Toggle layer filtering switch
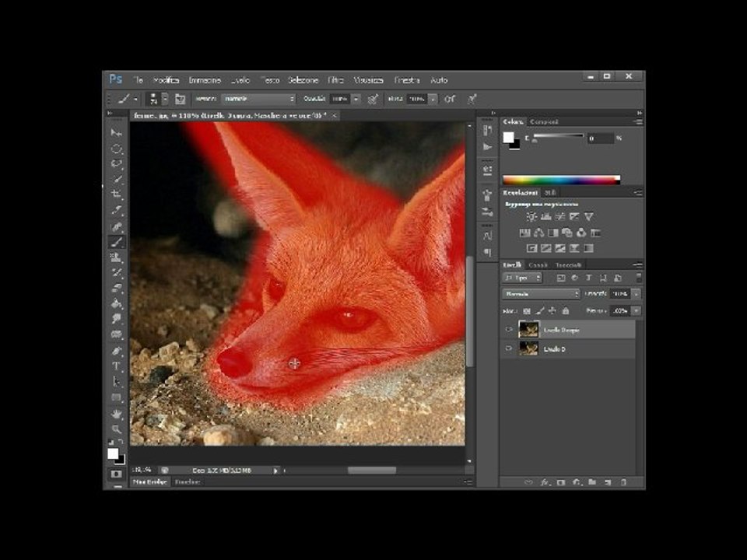 (638, 278)
